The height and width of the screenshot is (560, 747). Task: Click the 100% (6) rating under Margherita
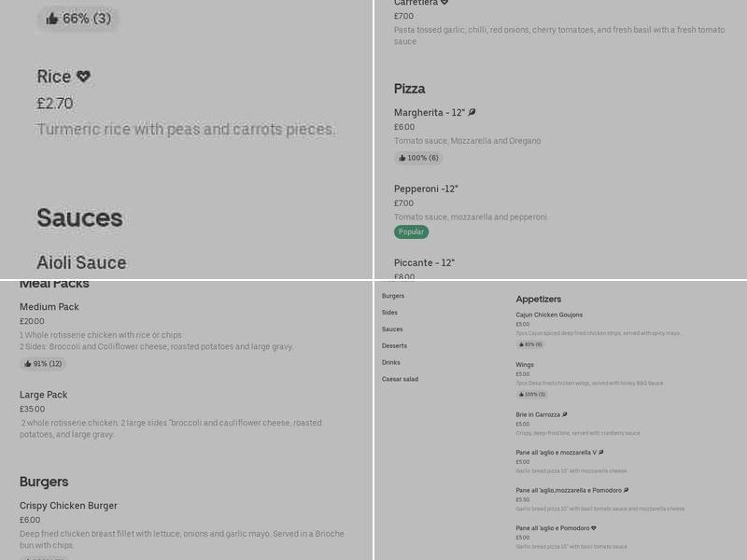coord(418,158)
